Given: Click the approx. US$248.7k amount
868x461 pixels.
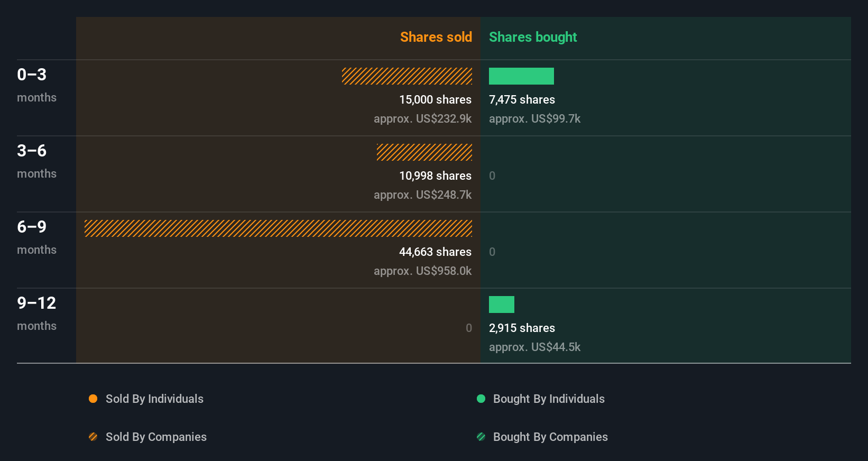Looking at the screenshot, I should tap(422, 195).
